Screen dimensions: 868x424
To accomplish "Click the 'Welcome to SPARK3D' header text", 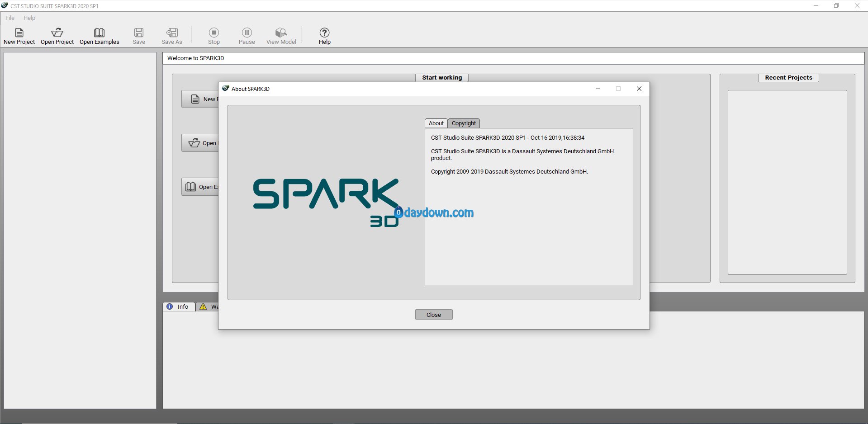I will coord(195,58).
